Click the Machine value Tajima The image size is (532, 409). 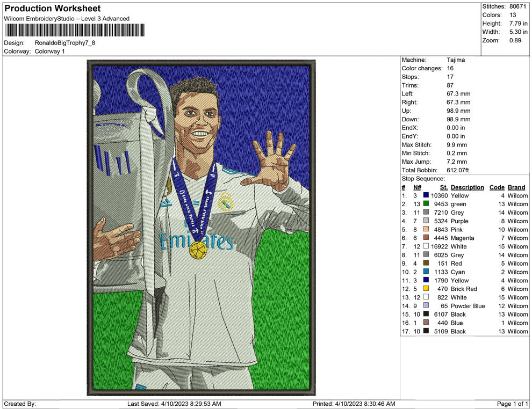pyautogui.click(x=456, y=60)
